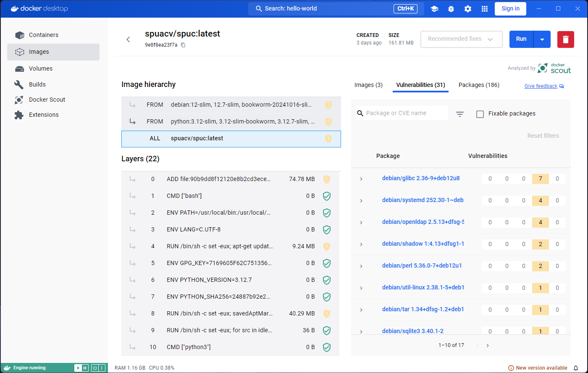
Task: Click the engine power button in status bar
Action: pos(95,368)
